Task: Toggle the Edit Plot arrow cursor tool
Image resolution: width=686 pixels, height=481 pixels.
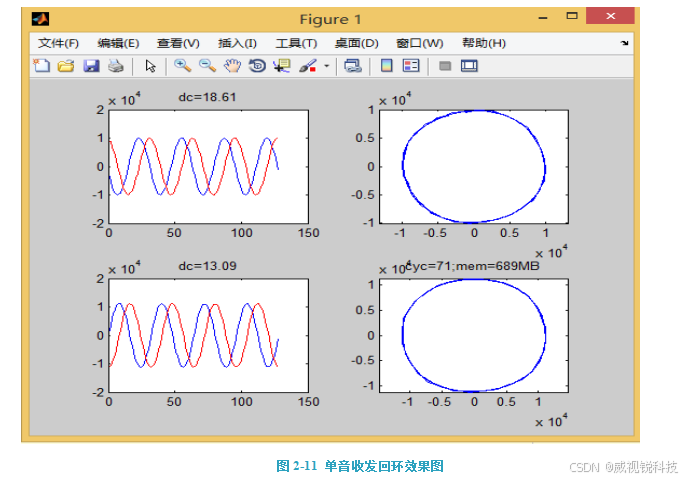Action: point(150,66)
